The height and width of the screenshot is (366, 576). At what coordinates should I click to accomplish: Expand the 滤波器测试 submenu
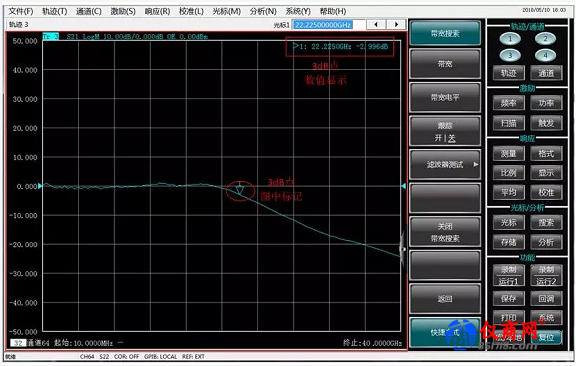pyautogui.click(x=445, y=164)
